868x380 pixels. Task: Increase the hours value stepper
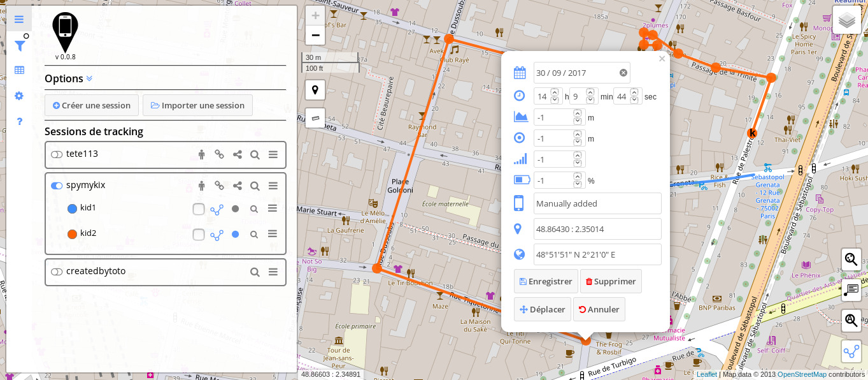555,92
